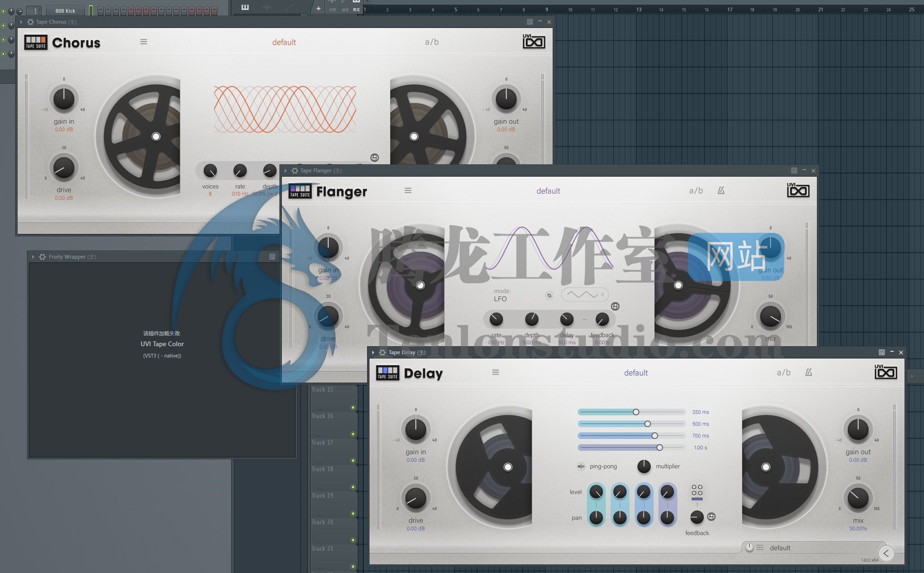Open the Chorus plugin hamburger menu

point(144,42)
